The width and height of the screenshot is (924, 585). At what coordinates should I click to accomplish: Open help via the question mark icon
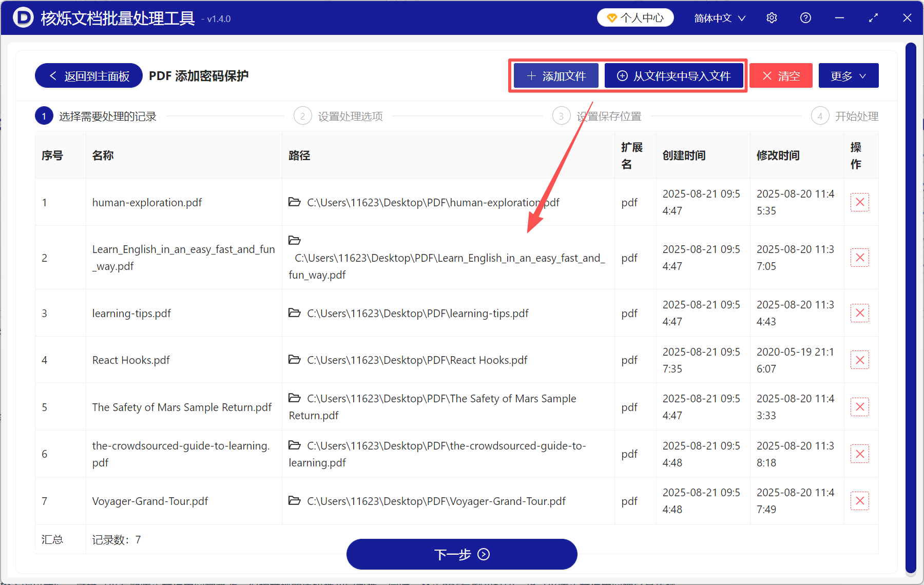pos(805,17)
